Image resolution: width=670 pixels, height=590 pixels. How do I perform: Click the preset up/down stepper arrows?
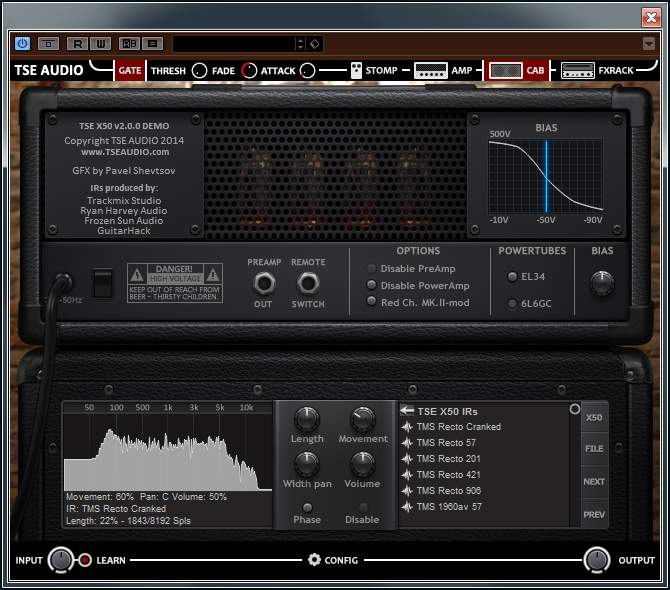[x=300, y=44]
